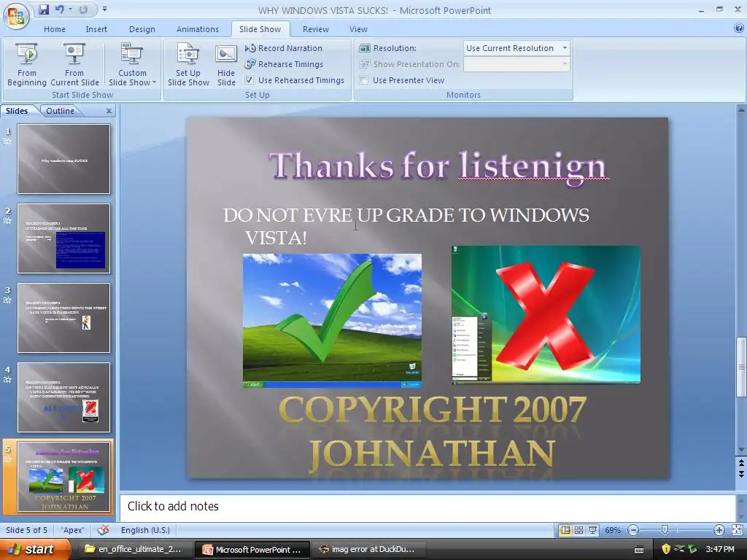747x560 pixels.
Task: Click Hide Slide button
Action: [226, 65]
